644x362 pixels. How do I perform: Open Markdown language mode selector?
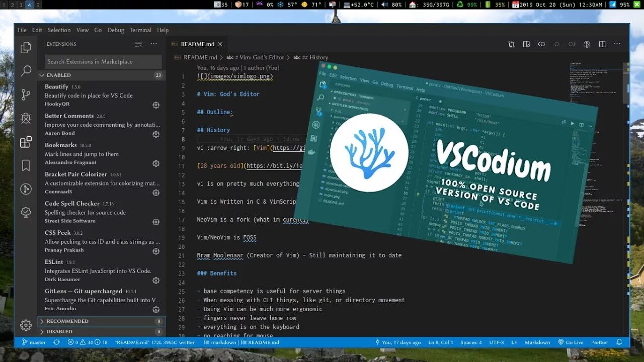(x=537, y=342)
